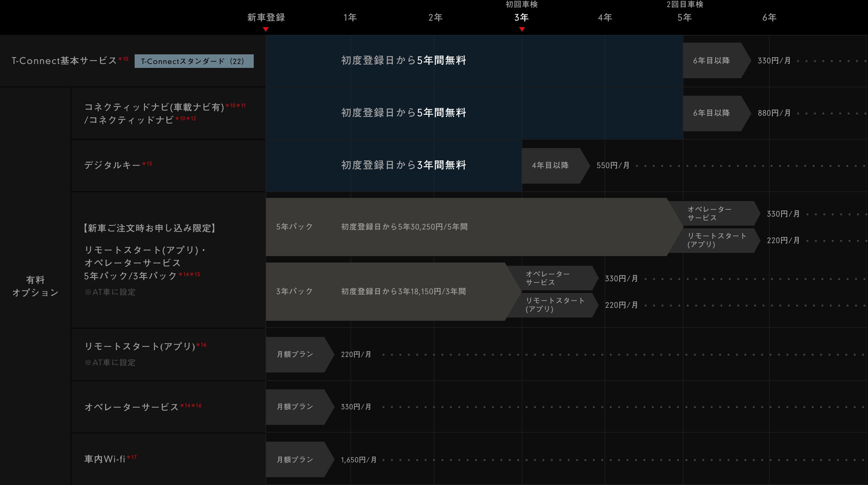
Task: Click the 4年 timeline heading
Action: (605, 17)
